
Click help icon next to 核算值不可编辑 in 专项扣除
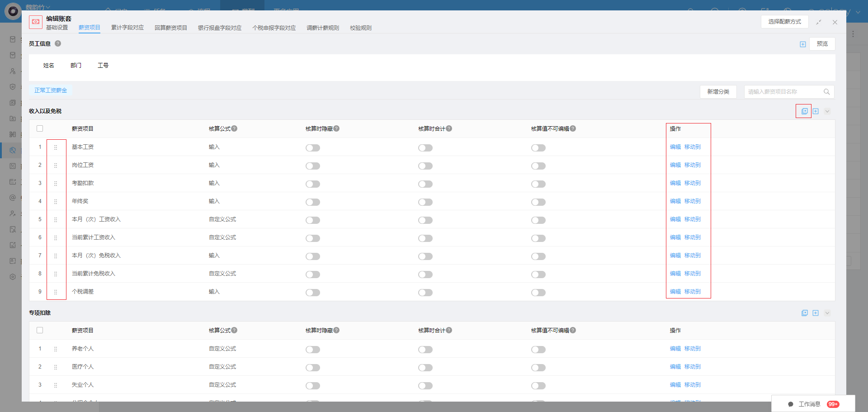573,330
